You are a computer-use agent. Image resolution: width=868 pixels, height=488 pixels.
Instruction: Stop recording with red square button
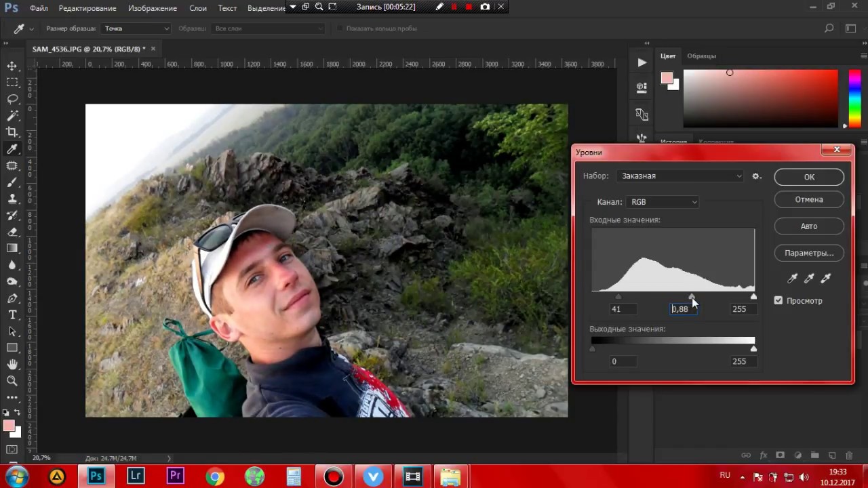(469, 7)
